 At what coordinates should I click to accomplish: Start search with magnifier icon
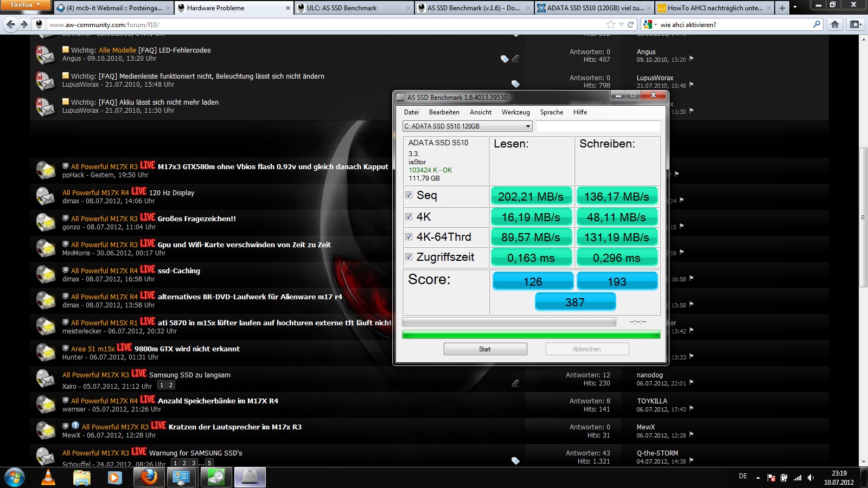(x=817, y=24)
